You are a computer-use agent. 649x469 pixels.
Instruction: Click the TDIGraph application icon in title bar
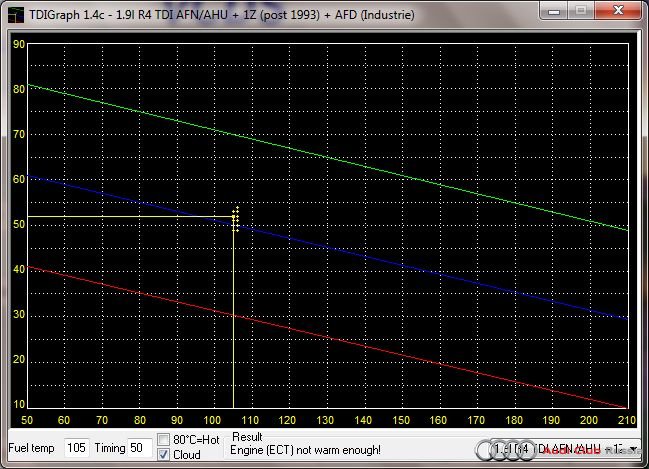click(16, 15)
